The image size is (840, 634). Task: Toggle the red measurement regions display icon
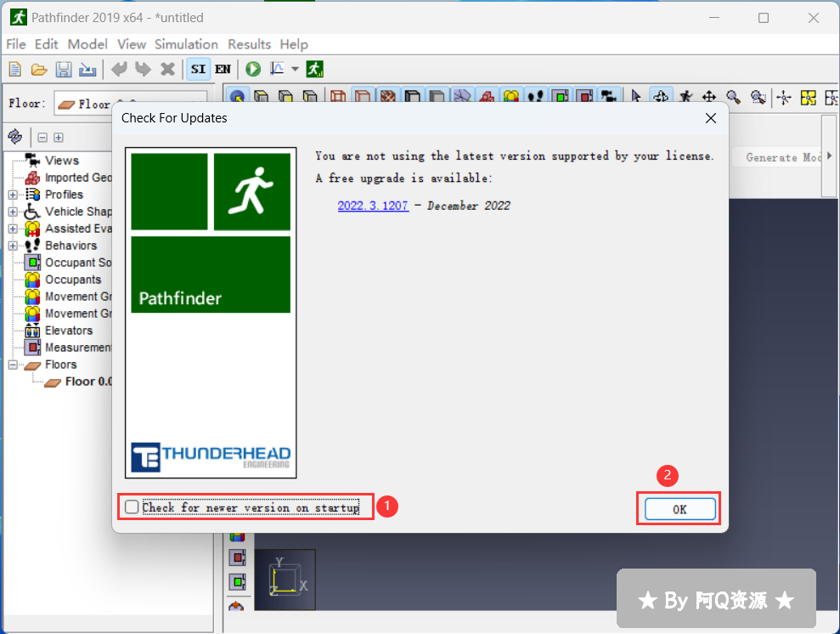pos(584,97)
